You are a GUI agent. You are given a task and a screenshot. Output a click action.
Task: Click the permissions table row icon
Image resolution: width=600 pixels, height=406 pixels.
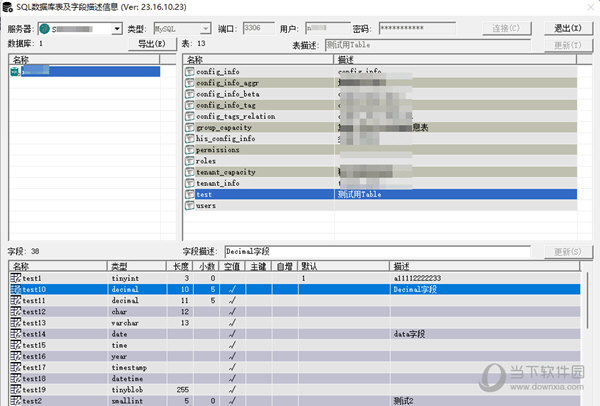189,149
